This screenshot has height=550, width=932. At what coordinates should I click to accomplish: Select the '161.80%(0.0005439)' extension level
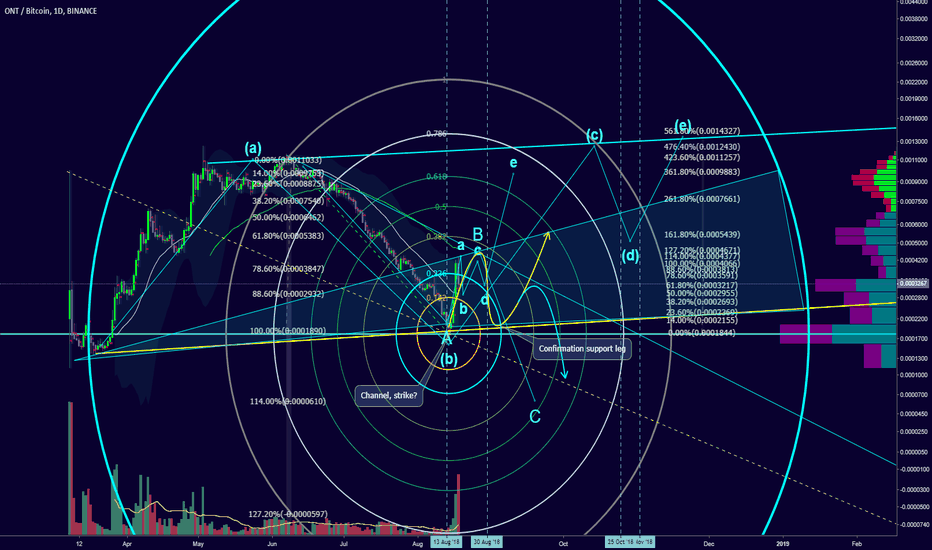[x=702, y=234]
